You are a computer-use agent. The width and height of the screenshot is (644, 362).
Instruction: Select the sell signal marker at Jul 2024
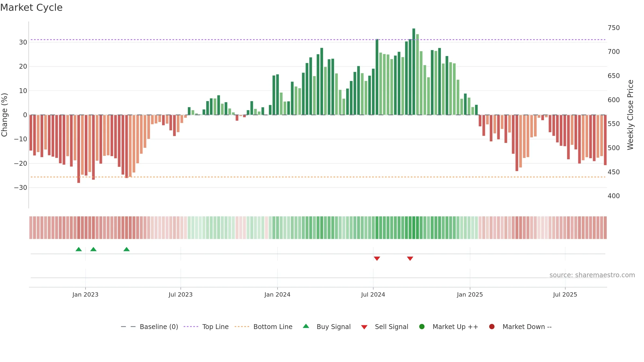(377, 258)
